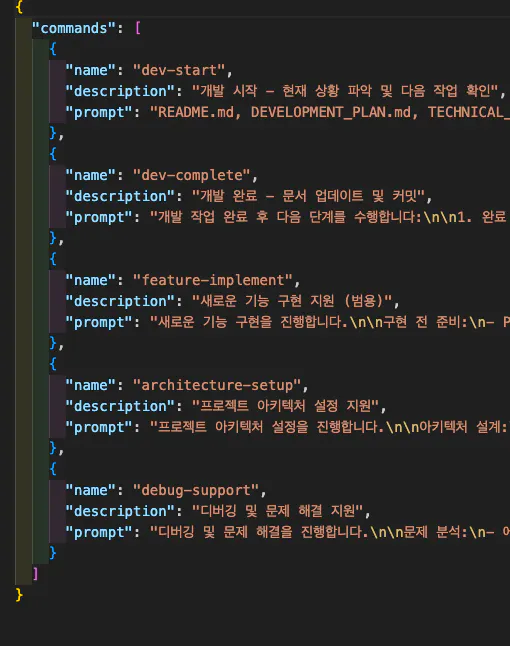
Task: Place cursor on the pink opening square bracket
Action: coord(138,28)
